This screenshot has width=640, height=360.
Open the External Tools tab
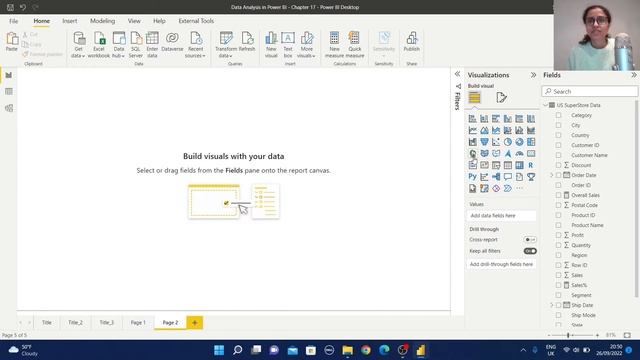[196, 21]
